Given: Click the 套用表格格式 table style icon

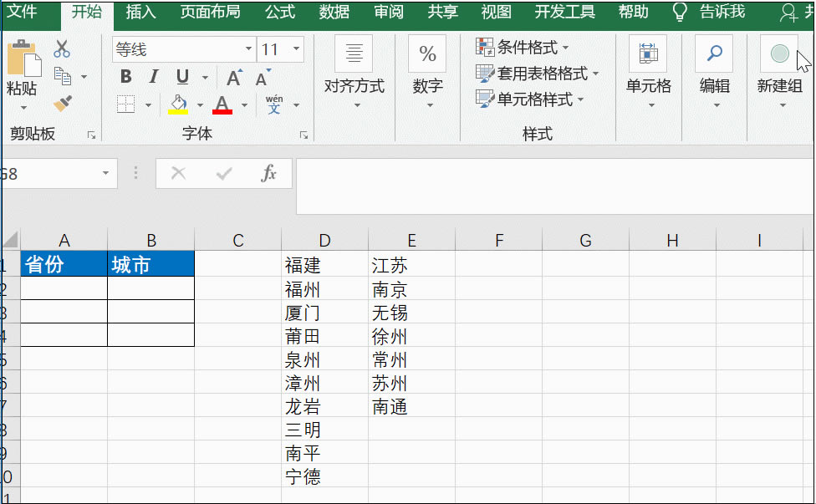Looking at the screenshot, I should 486,73.
